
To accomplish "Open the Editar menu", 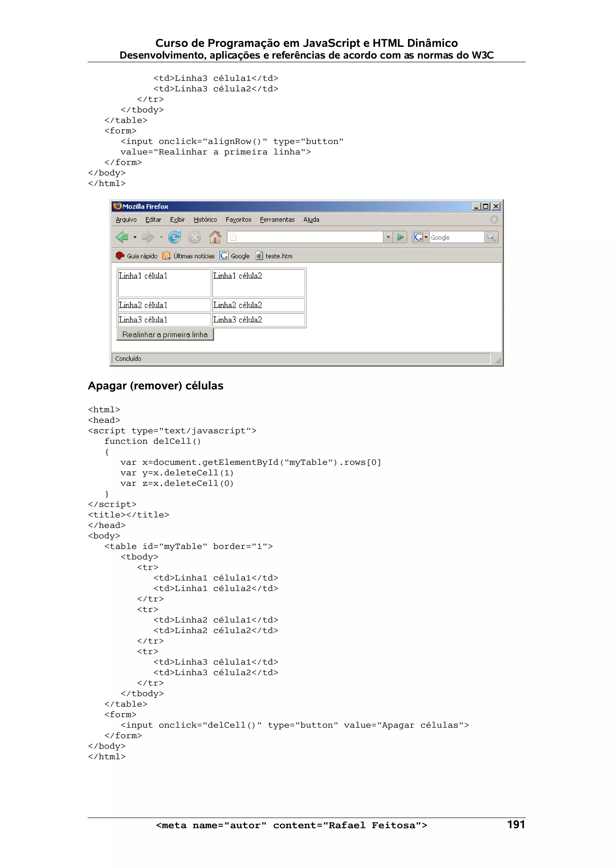I will [153, 220].
